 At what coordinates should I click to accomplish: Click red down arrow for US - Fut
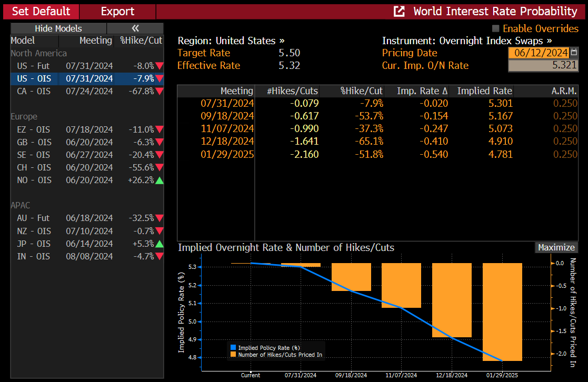(160, 66)
